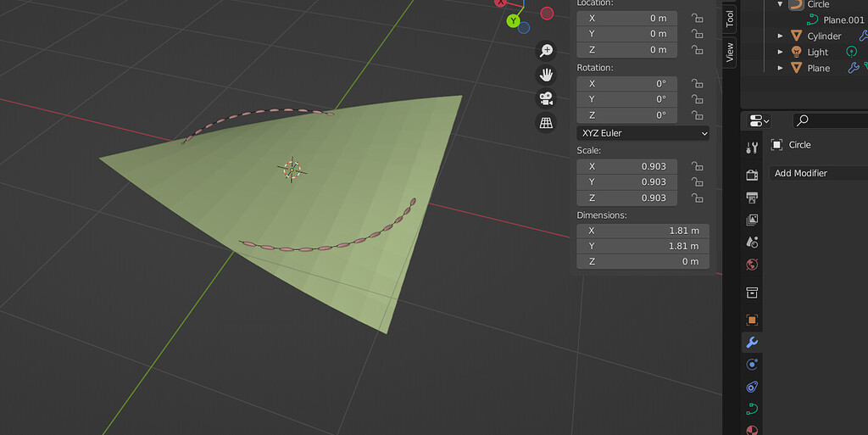Click the Circle curve icon in outliner
Viewport: 868px width, 435px height.
(796, 4)
